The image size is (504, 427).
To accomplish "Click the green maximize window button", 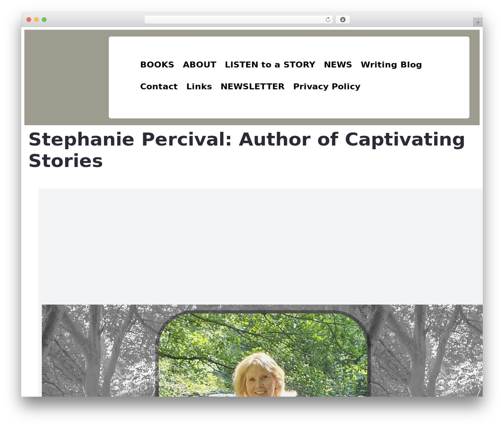I will pyautogui.click(x=44, y=20).
